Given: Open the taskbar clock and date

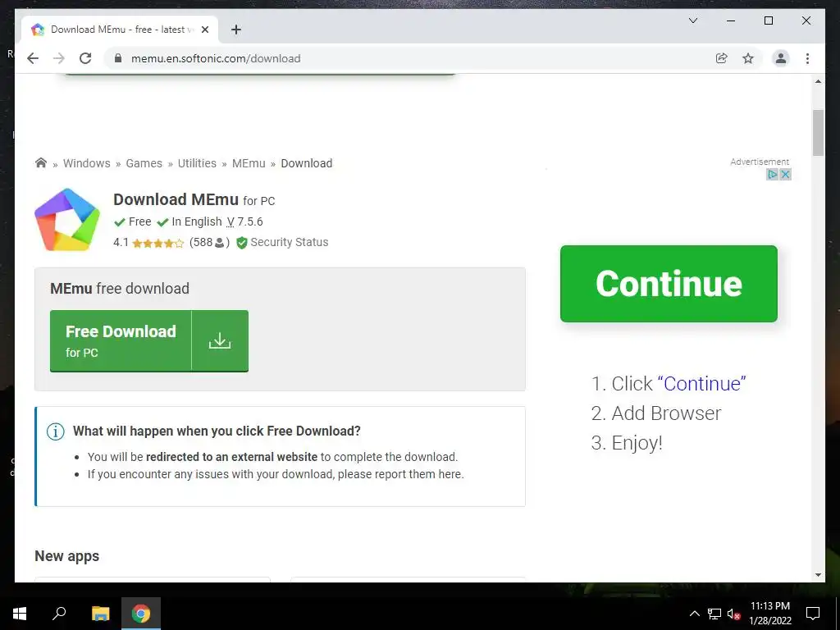Looking at the screenshot, I should pos(769,614).
